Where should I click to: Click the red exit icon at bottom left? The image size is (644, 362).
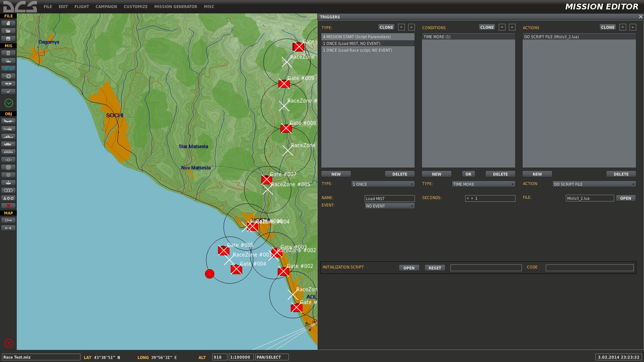point(9,343)
